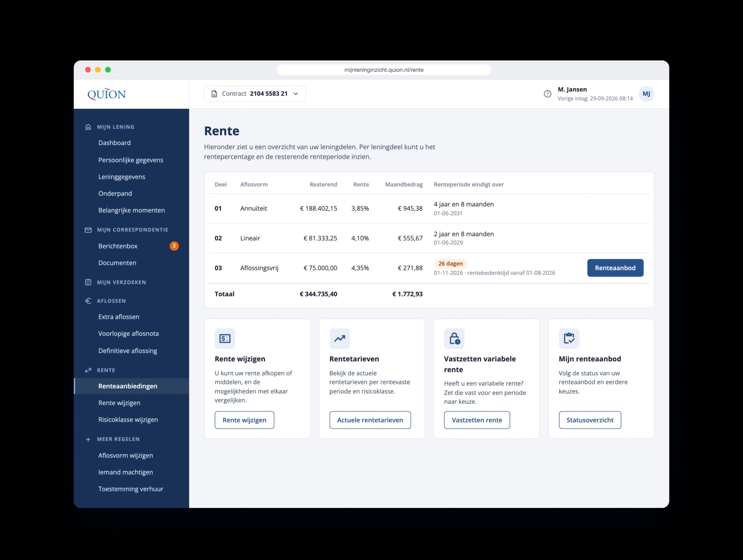Viewport: 743px width, 560px height.
Task: Click the Berichtenbox unread badge 2
Action: click(x=174, y=246)
